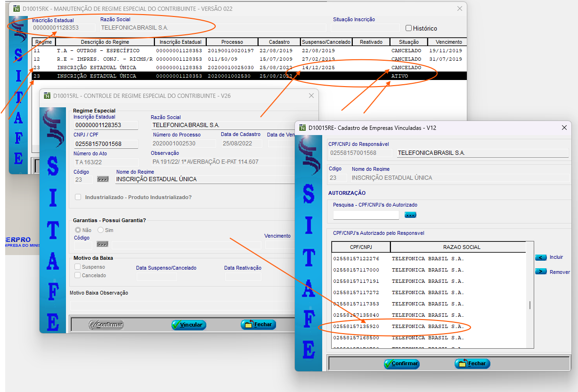Click Vincular with the green checkmark
The image size is (578, 392).
pos(188,325)
